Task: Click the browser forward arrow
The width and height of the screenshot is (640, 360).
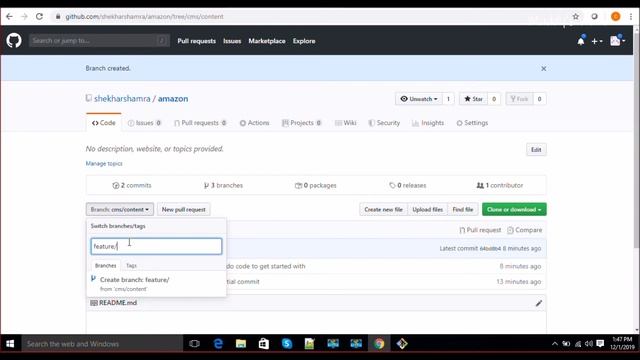Action: 24,17
